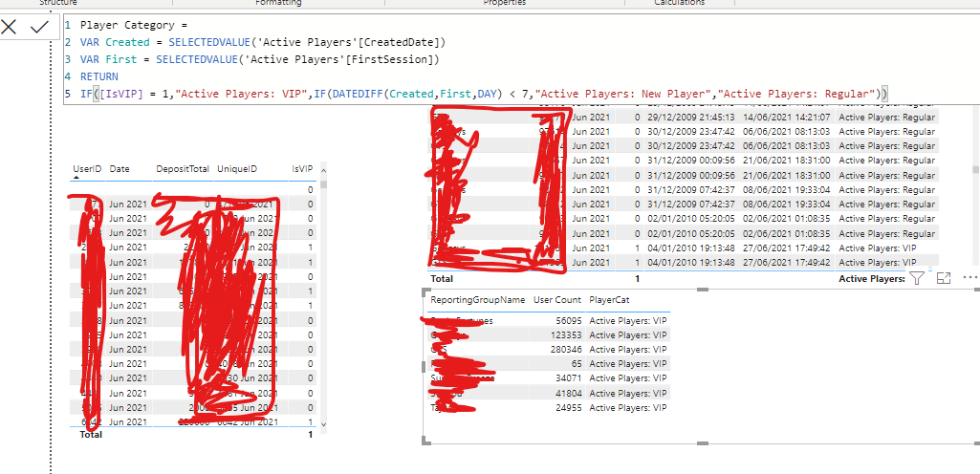Commit the formula with the checkmark icon
980x474 pixels.
(39, 26)
